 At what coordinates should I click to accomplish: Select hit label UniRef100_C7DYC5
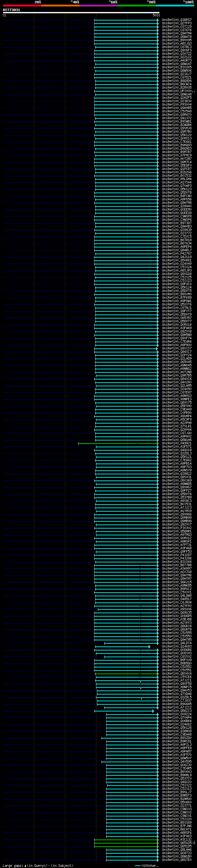(176, 236)
